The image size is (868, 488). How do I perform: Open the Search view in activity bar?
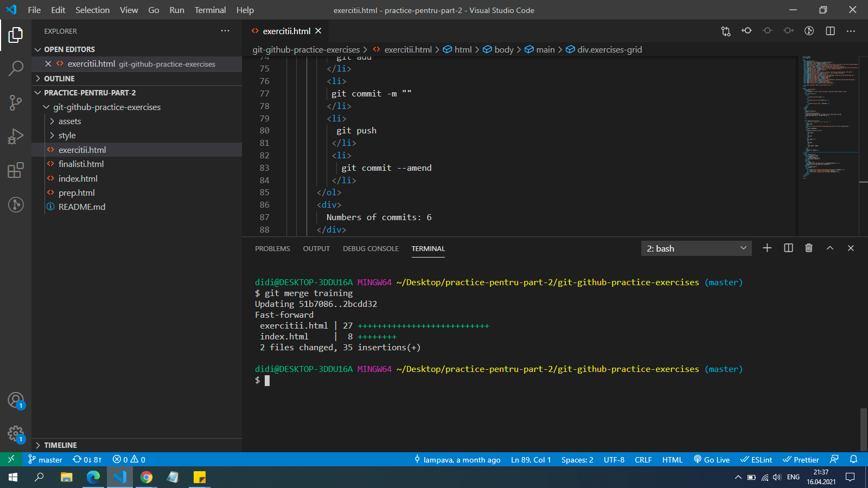click(16, 68)
